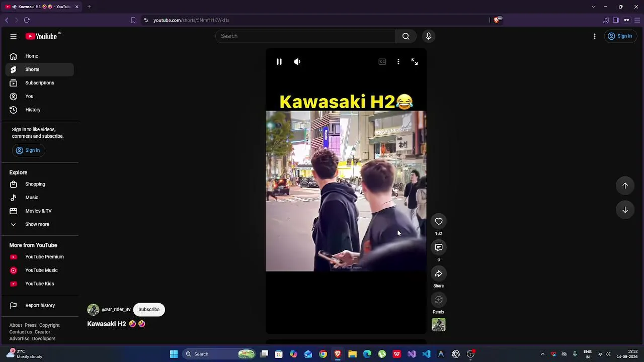Open the YouTube guide hamburger menu
Screen dimensions: 644x362
[14, 36]
